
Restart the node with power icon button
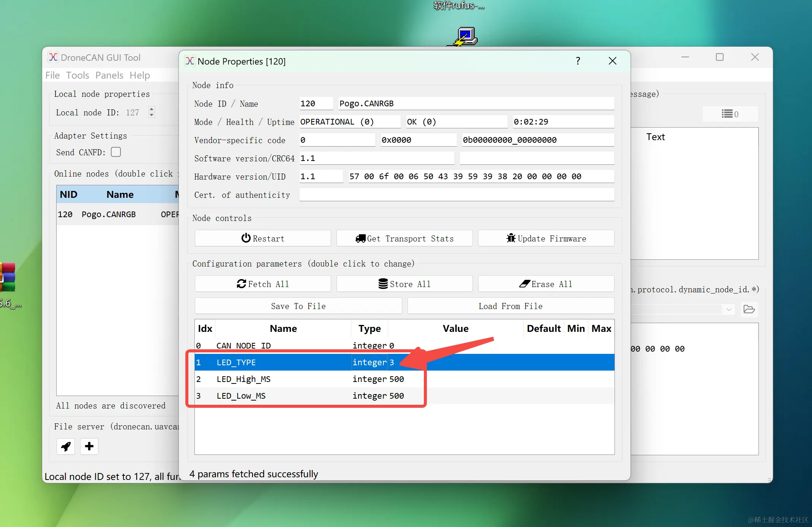coord(263,238)
